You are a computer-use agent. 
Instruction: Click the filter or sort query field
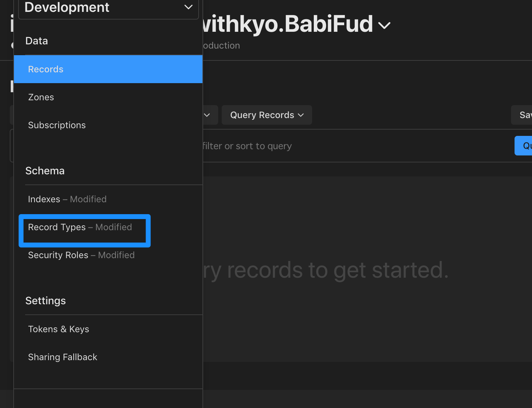tap(314, 146)
